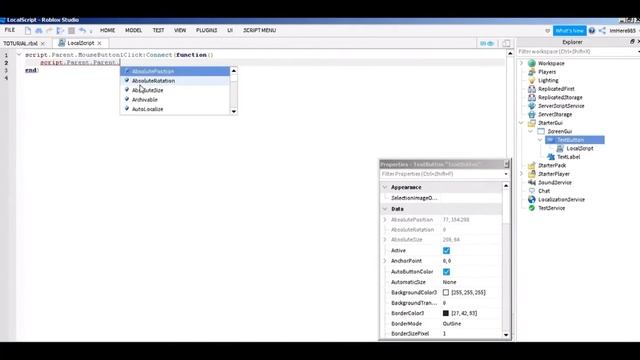The image size is (640, 360).
Task: Expand the Workspace tree node
Action: point(522,63)
